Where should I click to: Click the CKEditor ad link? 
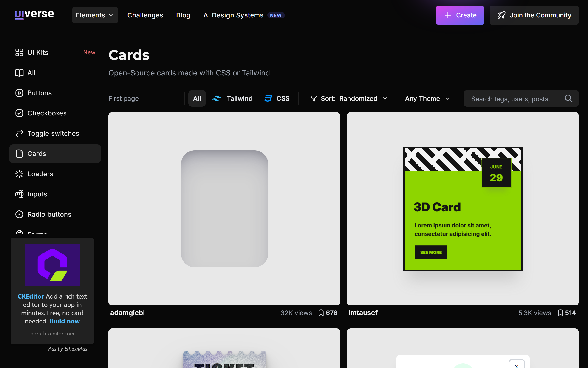pyautogui.click(x=31, y=296)
